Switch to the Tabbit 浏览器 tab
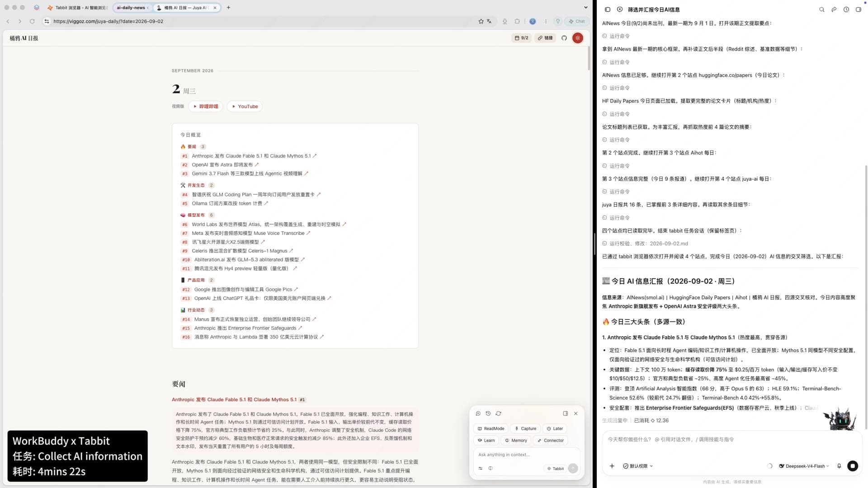Screen dimensions: 868x488 point(78,8)
